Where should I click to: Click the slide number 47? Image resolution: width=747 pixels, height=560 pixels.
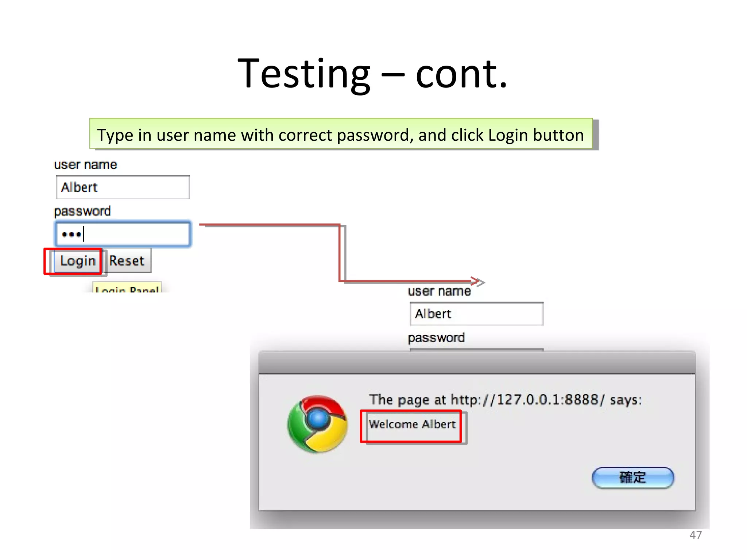(x=696, y=535)
